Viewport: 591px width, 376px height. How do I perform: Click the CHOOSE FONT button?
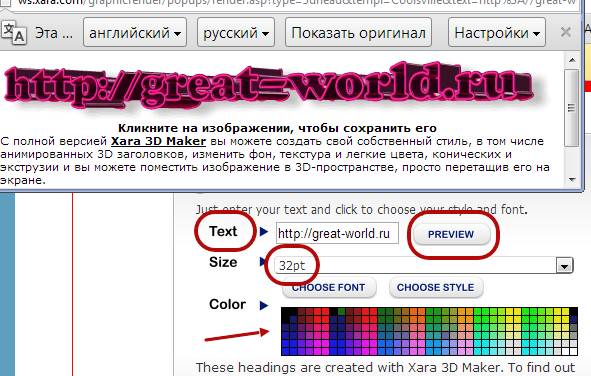pos(329,287)
